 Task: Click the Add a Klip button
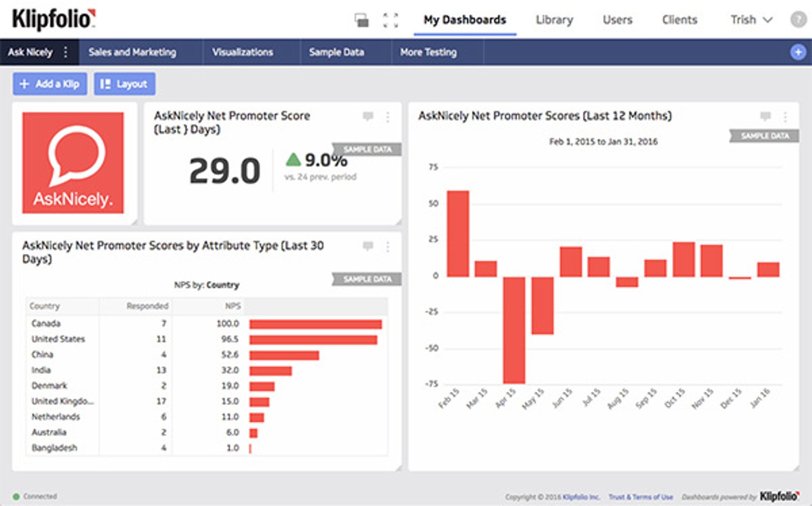tap(50, 84)
